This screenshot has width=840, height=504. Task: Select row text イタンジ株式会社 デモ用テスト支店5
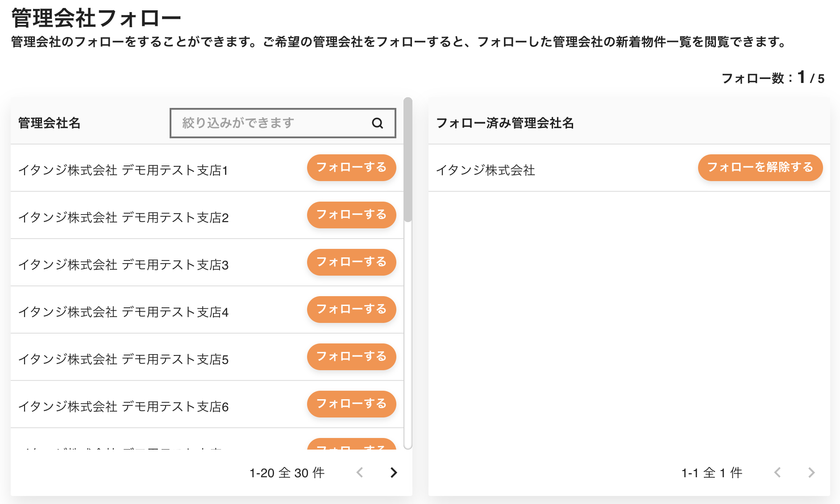[x=123, y=359]
